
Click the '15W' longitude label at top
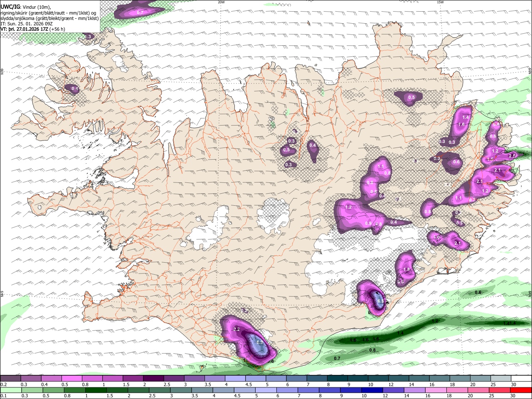pos(440,2)
